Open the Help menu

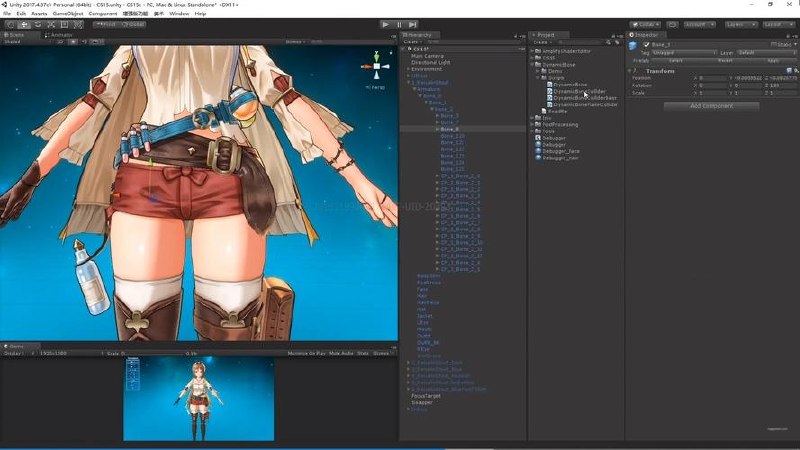(x=201, y=14)
